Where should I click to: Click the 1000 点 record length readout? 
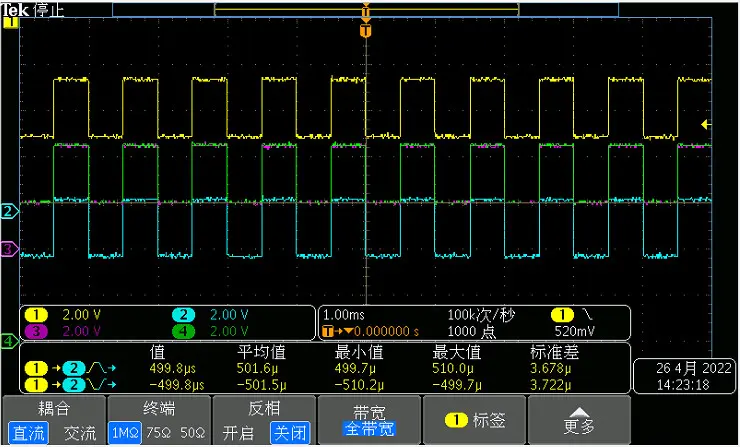click(471, 331)
